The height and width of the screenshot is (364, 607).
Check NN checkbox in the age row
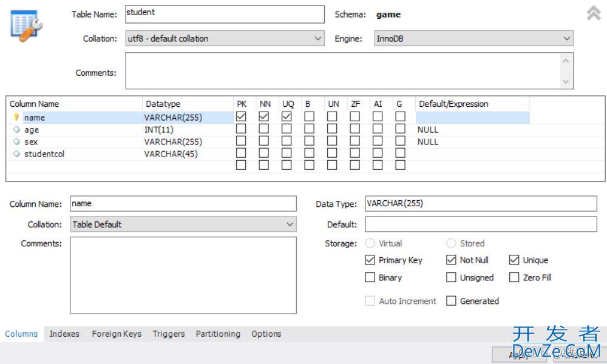pos(263,129)
